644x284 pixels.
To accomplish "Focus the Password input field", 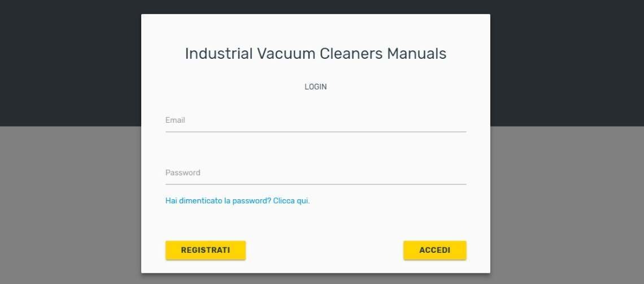I will (x=315, y=173).
